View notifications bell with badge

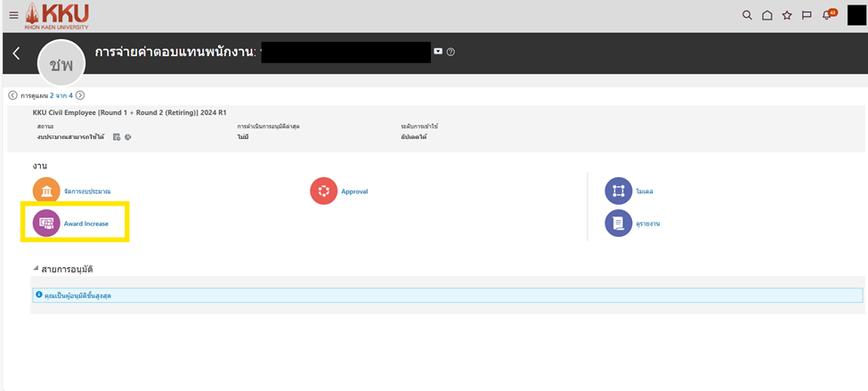click(827, 15)
